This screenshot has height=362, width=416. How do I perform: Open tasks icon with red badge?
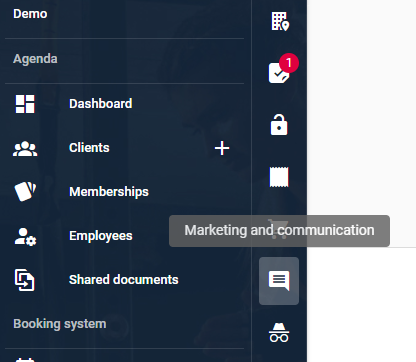click(x=279, y=73)
